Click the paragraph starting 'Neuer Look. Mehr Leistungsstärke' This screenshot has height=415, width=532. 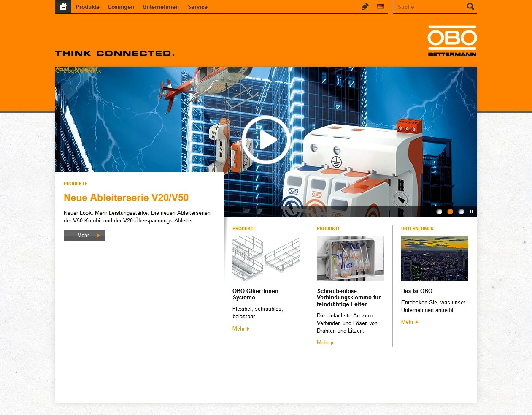pyautogui.click(x=137, y=217)
